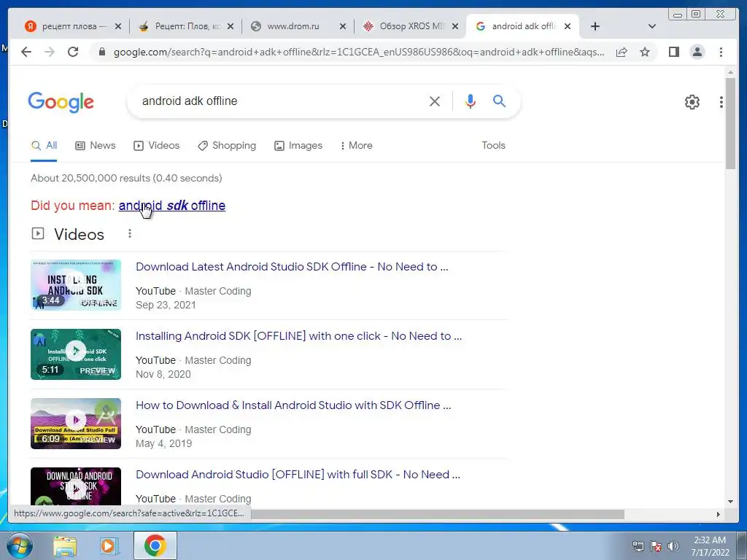Click the scrollbar up arrow
Screen dimensions: 747x560
pyautogui.click(x=730, y=72)
